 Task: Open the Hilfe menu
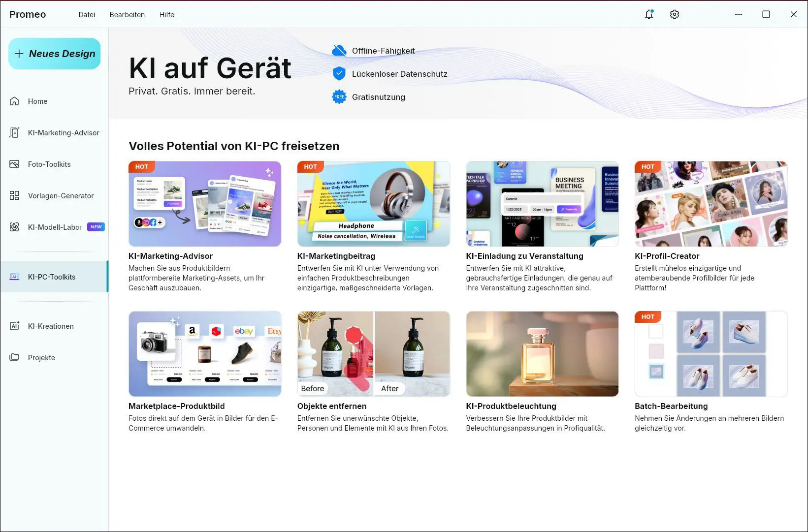click(x=166, y=15)
